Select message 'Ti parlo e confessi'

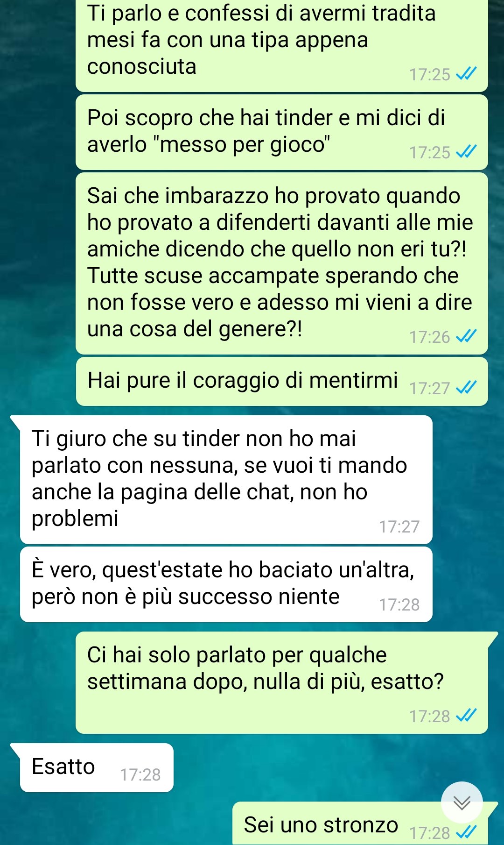tap(282, 46)
